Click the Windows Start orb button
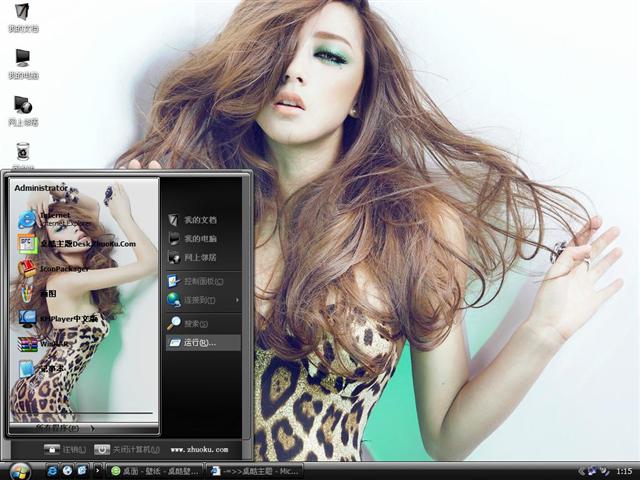 [x=20, y=472]
